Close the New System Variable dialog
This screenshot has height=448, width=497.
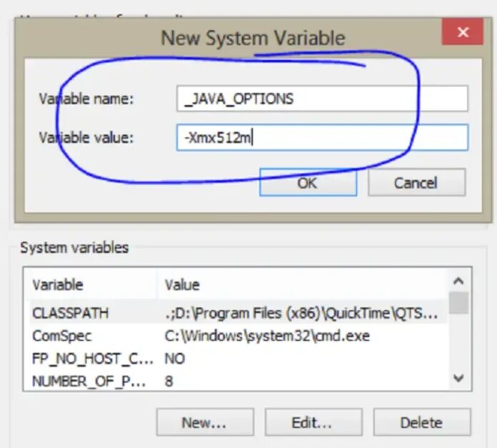point(463,31)
